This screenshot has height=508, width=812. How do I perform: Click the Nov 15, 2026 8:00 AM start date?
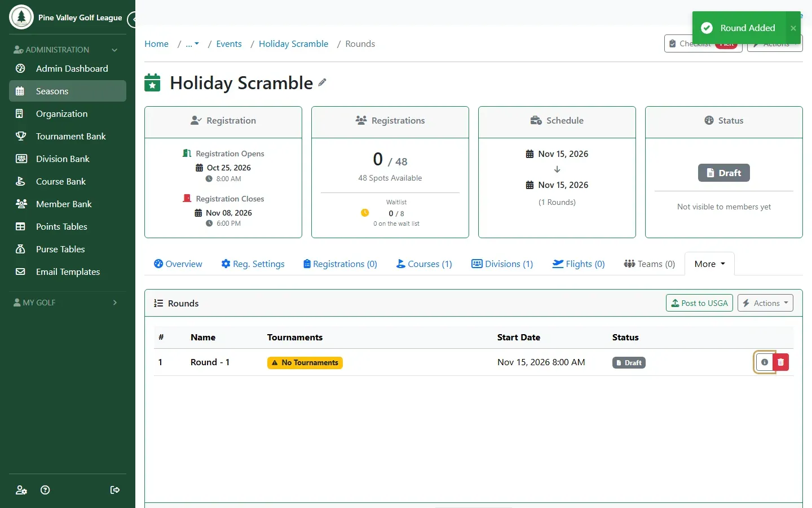coord(541,362)
